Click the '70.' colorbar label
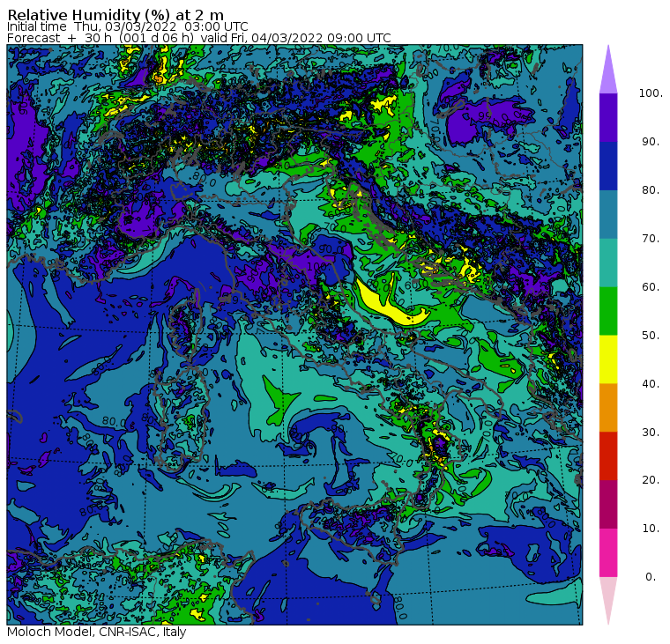 (x=651, y=238)
